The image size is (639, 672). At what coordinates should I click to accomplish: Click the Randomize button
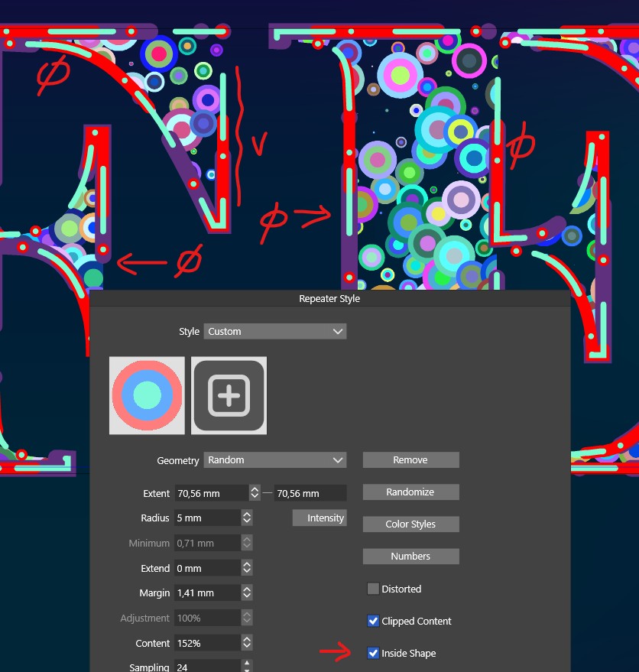(x=410, y=492)
